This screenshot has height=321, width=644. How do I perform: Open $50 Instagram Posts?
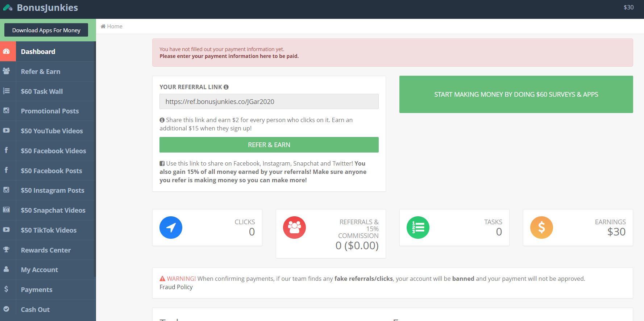(x=48, y=190)
